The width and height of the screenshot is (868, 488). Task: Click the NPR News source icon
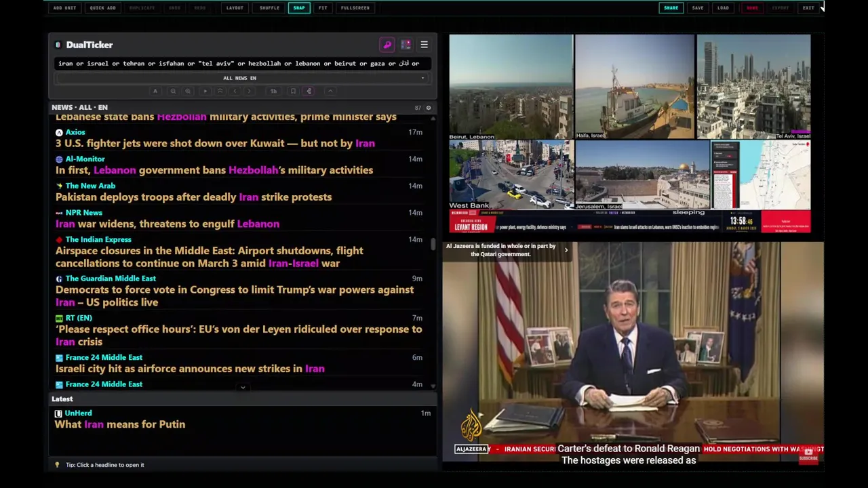[59, 213]
